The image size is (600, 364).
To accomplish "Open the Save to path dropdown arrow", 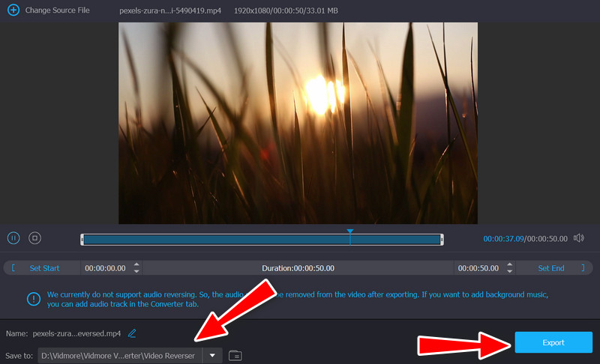I will pyautogui.click(x=213, y=355).
